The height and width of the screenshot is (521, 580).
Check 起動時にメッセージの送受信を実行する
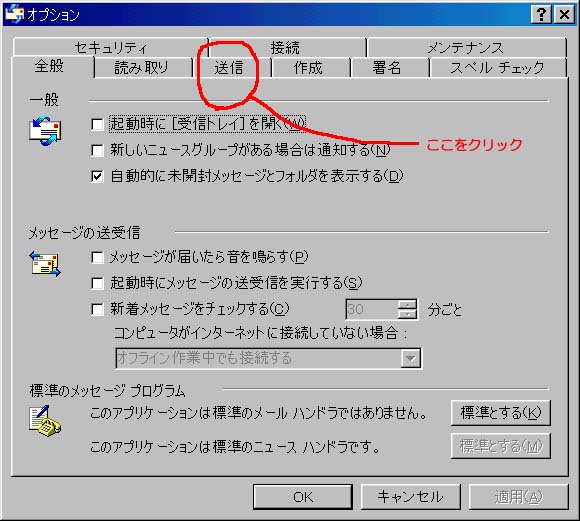click(97, 283)
